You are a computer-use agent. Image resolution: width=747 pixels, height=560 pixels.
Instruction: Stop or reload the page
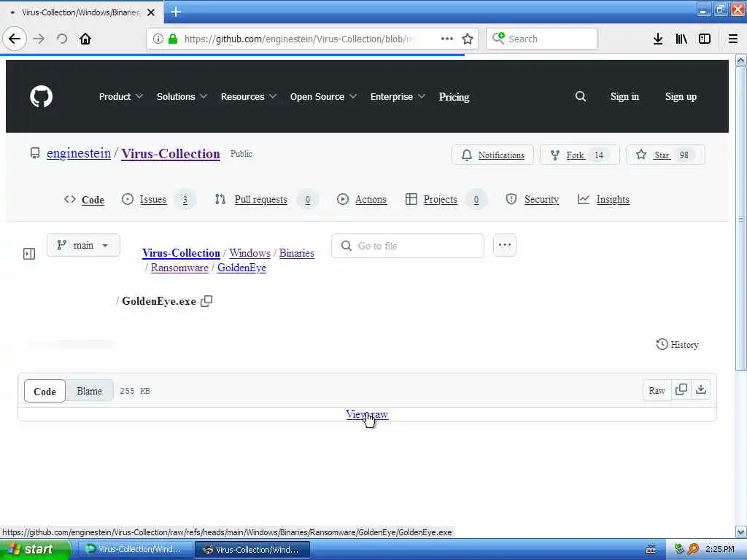coord(62,39)
